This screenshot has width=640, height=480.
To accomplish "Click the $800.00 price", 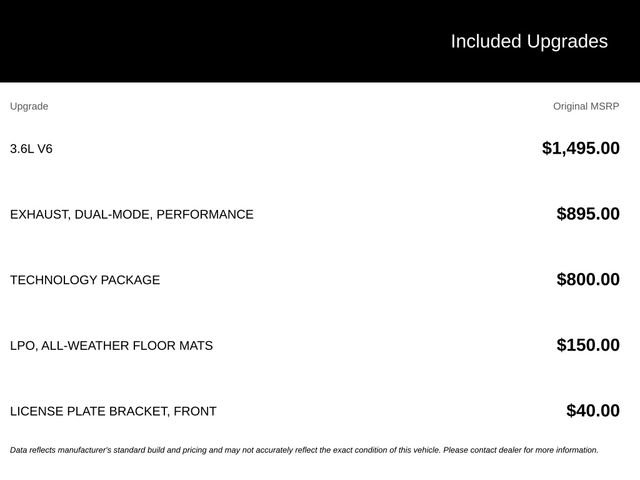I will [x=588, y=280].
